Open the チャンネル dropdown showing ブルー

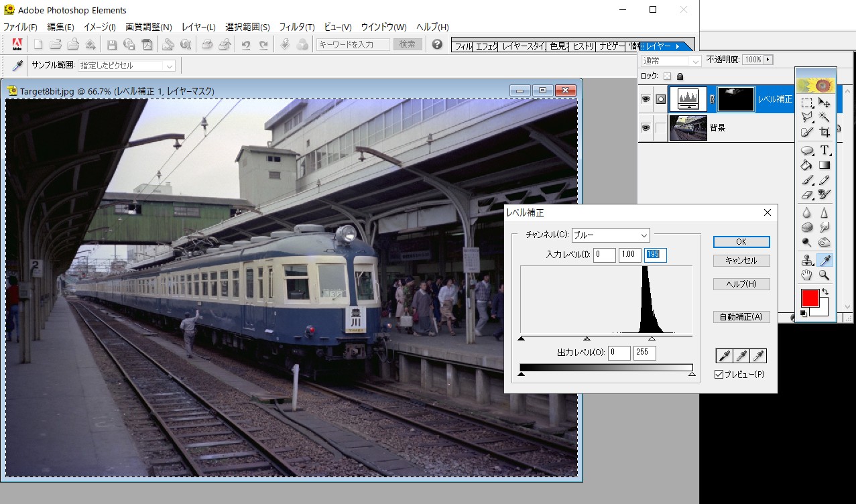coord(610,235)
